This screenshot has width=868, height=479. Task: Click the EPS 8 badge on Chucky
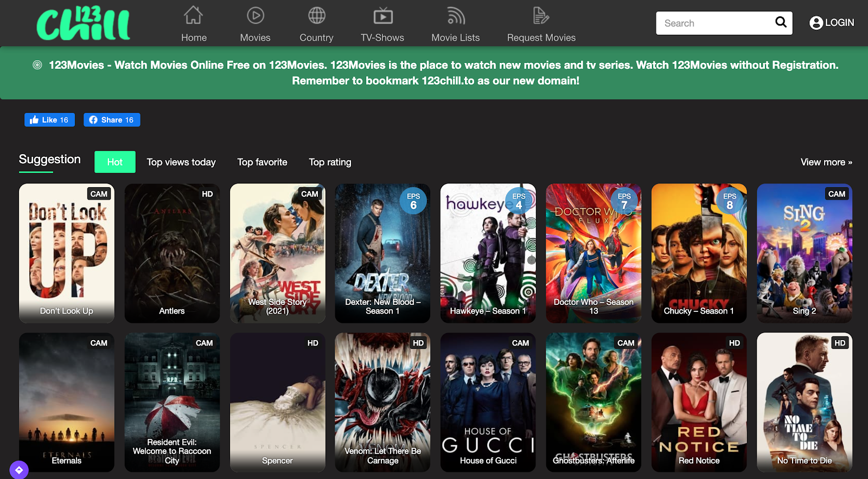coord(730,201)
